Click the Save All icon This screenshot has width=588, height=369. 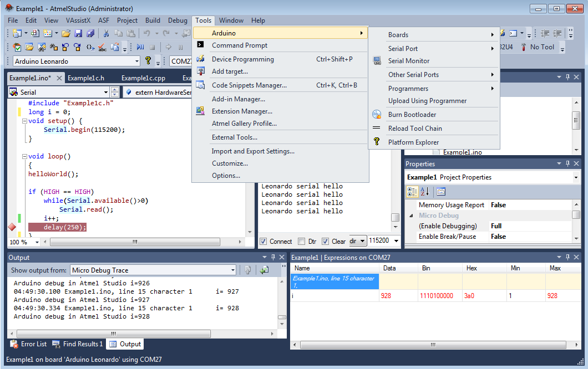click(90, 33)
